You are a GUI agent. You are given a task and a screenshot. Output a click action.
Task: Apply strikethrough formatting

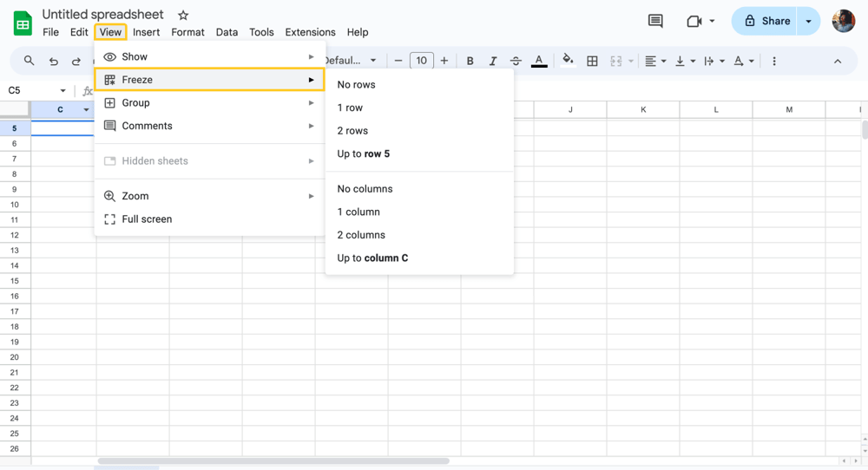coord(516,61)
